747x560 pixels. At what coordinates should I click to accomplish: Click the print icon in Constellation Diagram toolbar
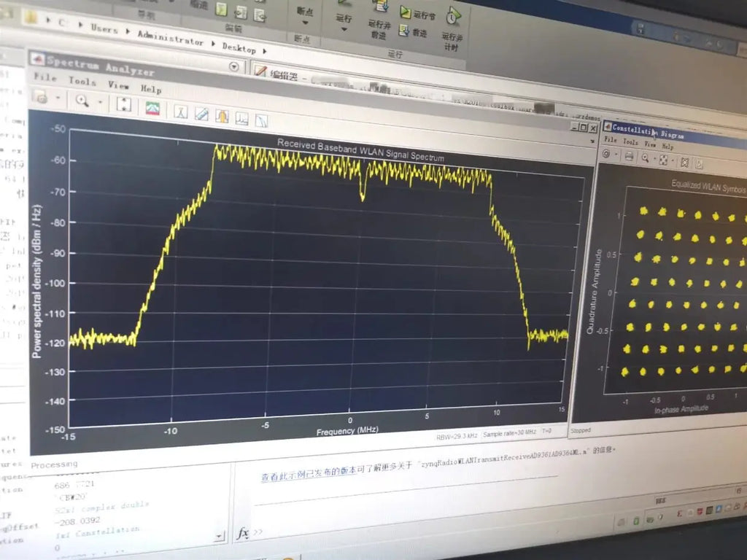pos(629,156)
